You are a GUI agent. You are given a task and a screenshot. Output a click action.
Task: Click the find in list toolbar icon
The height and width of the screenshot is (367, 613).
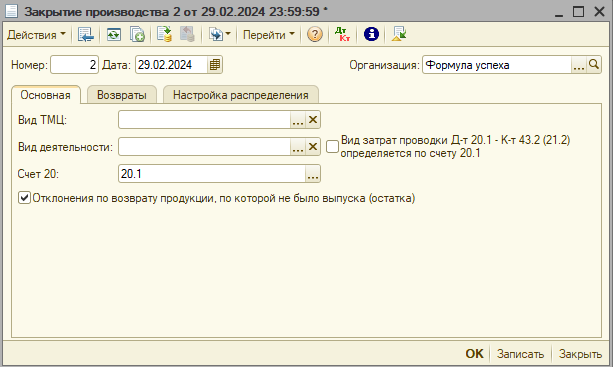click(x=86, y=35)
